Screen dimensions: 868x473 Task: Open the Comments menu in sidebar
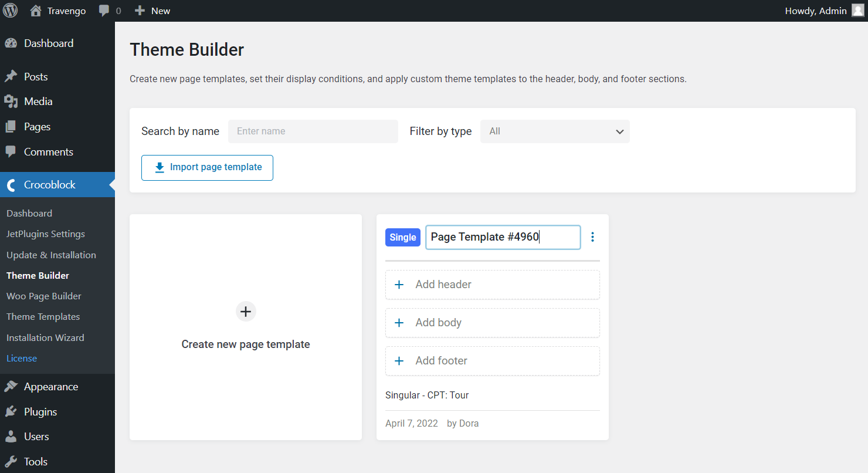[57, 152]
